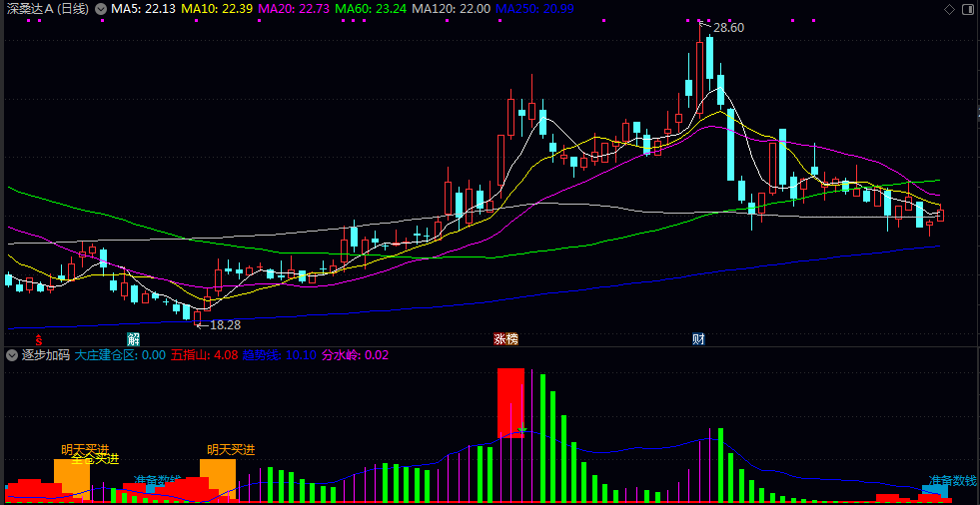Select the MA60: 23.24 label
This screenshot has height=505, width=980.
click(x=371, y=9)
